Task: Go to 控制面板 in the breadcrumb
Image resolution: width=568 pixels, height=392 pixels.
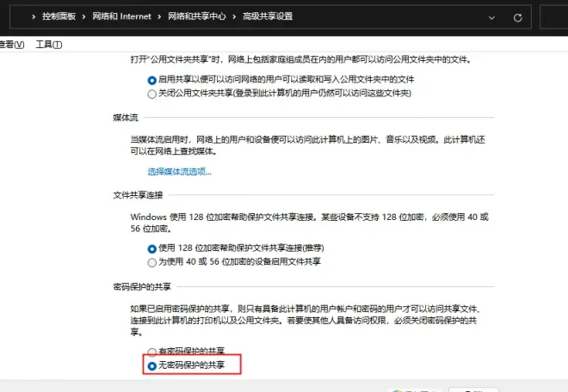Action: coord(60,17)
